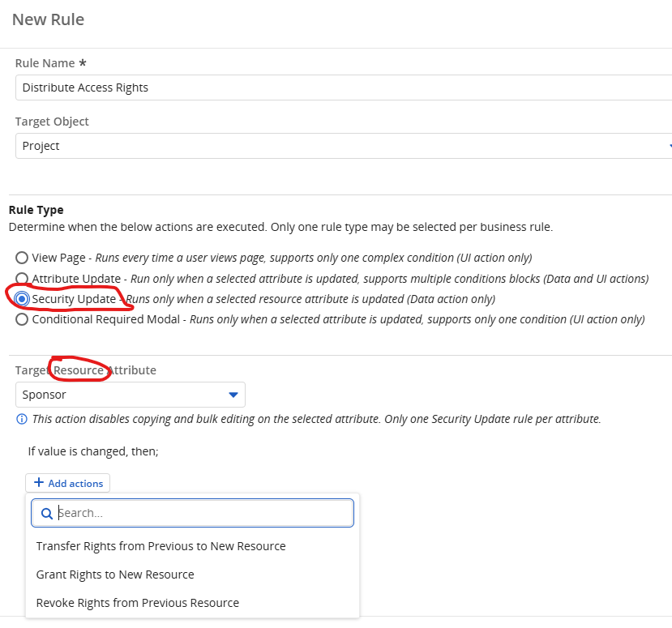The height and width of the screenshot is (628, 672).
Task: Choose the Conditional Required Modal rule type
Action: (x=22, y=319)
